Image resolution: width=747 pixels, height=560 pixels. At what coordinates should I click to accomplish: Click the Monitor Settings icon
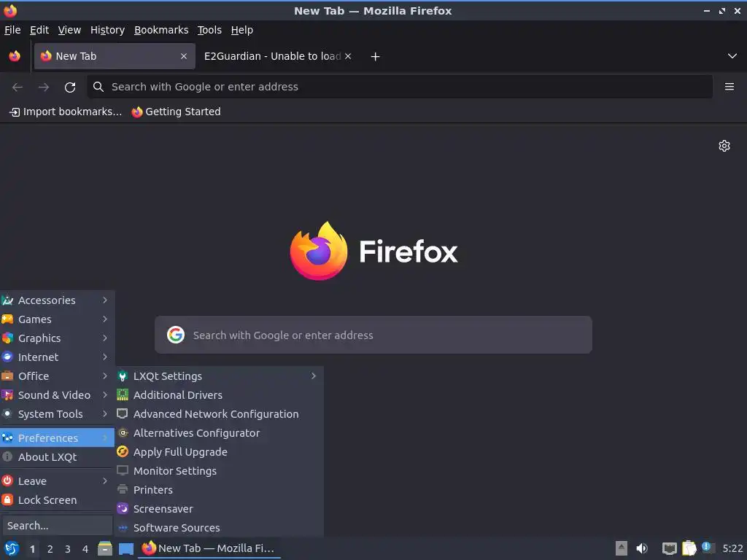pyautogui.click(x=123, y=470)
